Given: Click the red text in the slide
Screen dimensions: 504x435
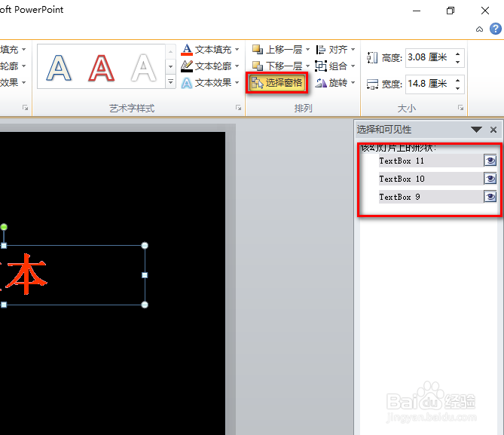Looking at the screenshot, I should (26, 274).
